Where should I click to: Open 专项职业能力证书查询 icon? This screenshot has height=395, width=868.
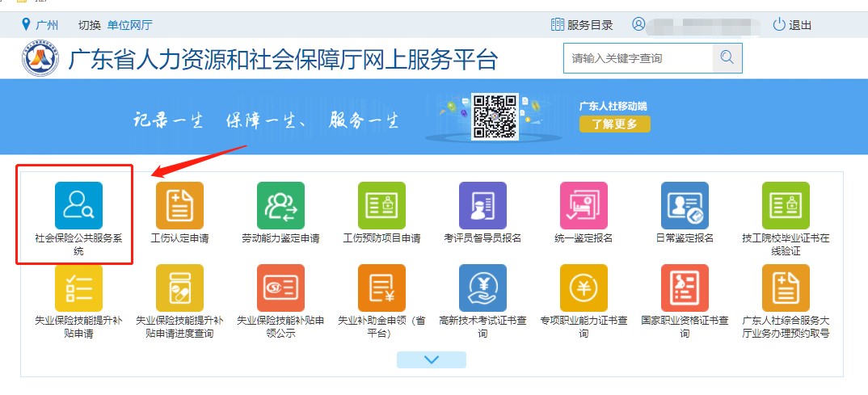(x=584, y=288)
